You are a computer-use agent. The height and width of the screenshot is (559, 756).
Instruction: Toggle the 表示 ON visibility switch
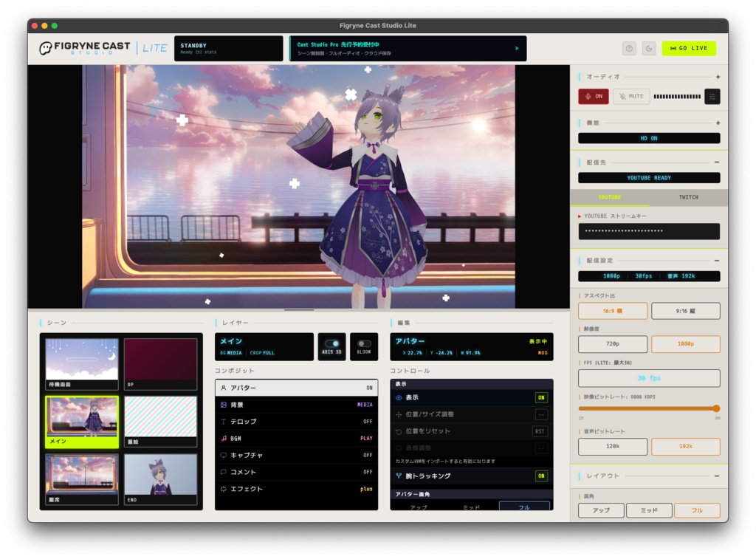[x=541, y=398]
